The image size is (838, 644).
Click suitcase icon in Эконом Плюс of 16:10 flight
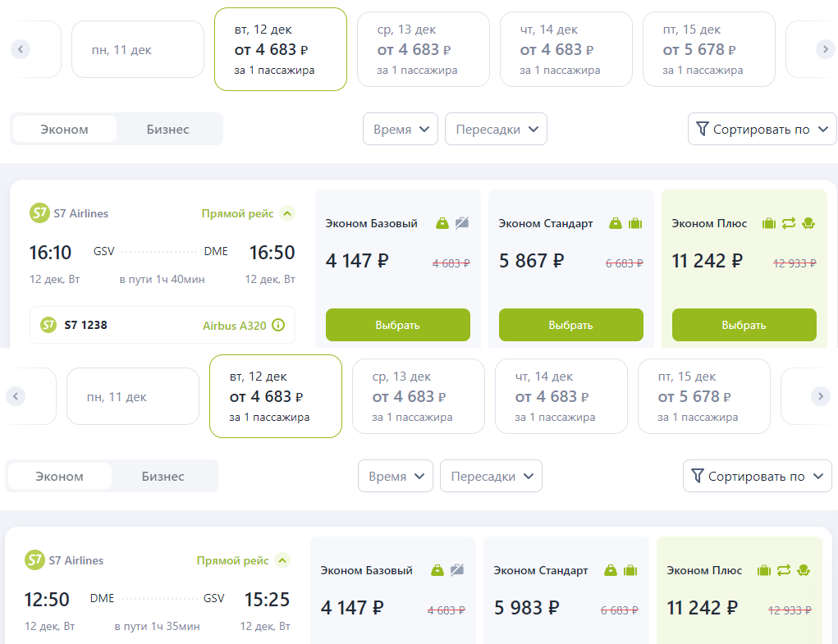[768, 223]
